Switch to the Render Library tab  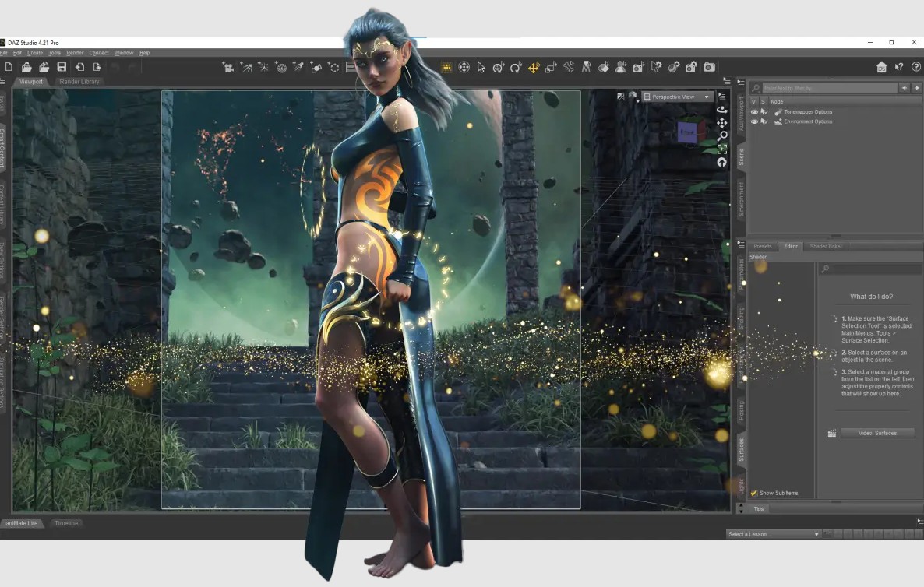pyautogui.click(x=79, y=82)
